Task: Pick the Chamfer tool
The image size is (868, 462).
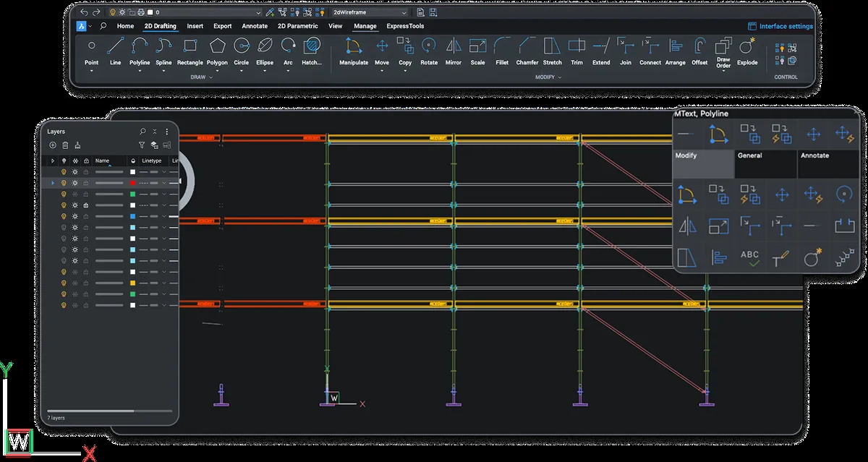Action: [527, 52]
